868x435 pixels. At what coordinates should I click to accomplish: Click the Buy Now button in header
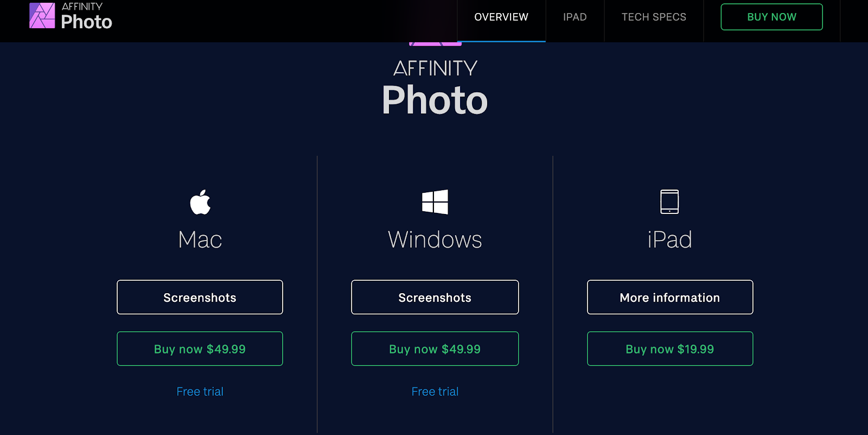[771, 17]
